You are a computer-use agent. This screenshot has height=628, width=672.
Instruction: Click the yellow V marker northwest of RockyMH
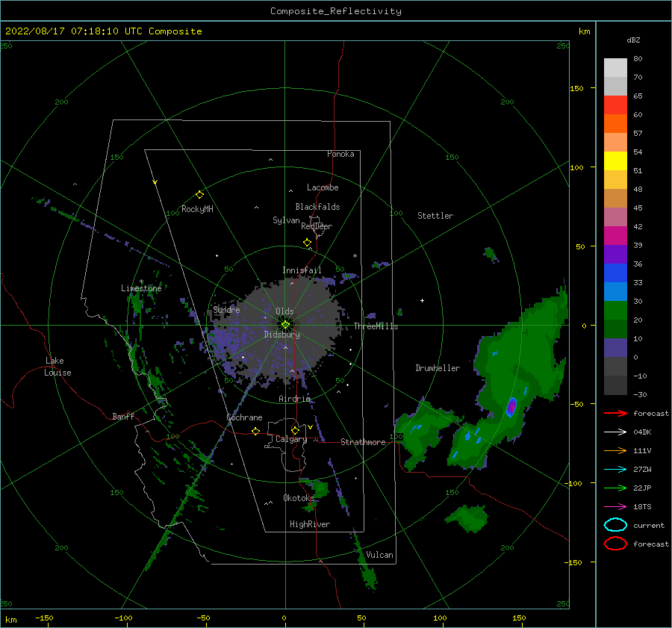pyautogui.click(x=155, y=182)
